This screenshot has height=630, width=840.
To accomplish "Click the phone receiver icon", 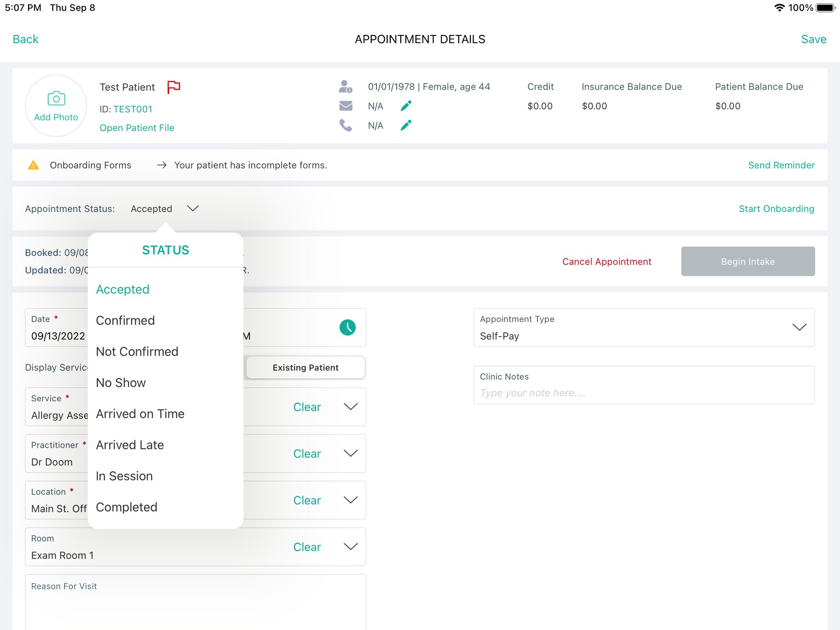I will point(346,125).
